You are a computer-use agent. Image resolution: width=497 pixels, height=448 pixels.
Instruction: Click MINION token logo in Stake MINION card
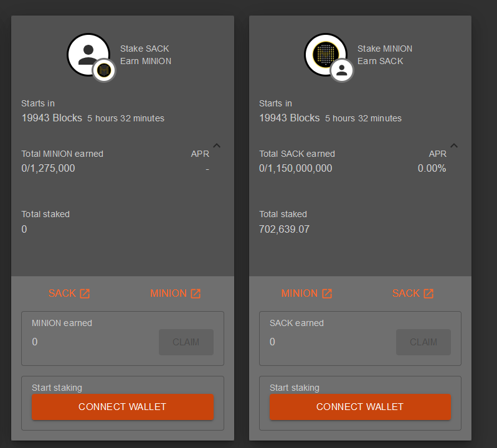point(326,55)
